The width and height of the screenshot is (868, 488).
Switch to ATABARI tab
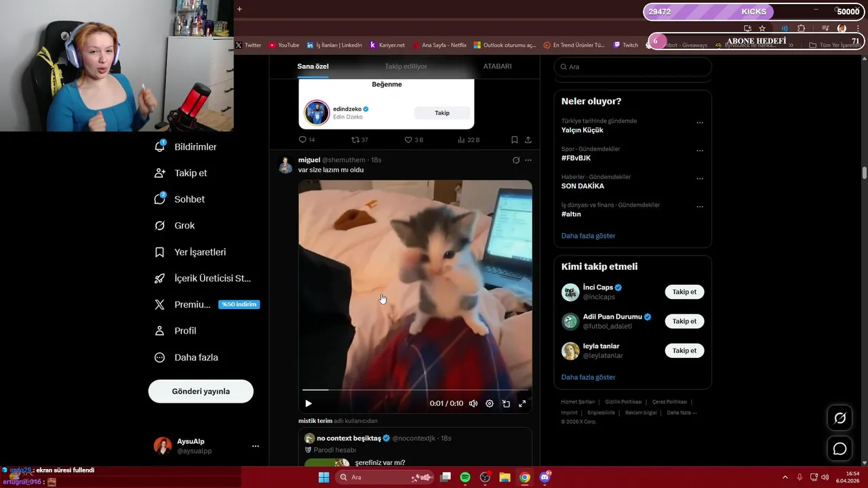(x=497, y=66)
